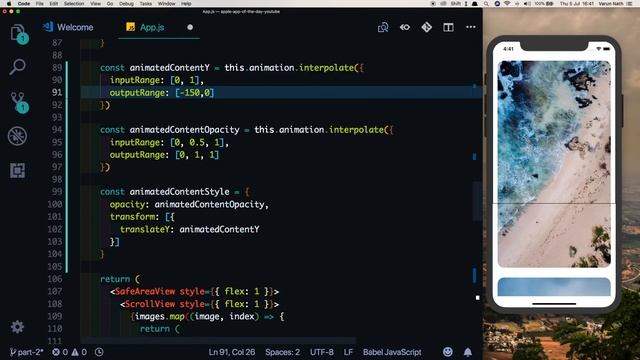
Task: Click the first editor action icon in toolbar
Action: (383, 27)
